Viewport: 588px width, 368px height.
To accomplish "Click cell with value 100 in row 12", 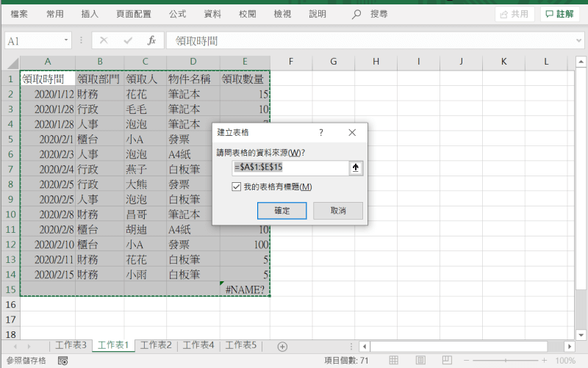I will pyautogui.click(x=245, y=245).
